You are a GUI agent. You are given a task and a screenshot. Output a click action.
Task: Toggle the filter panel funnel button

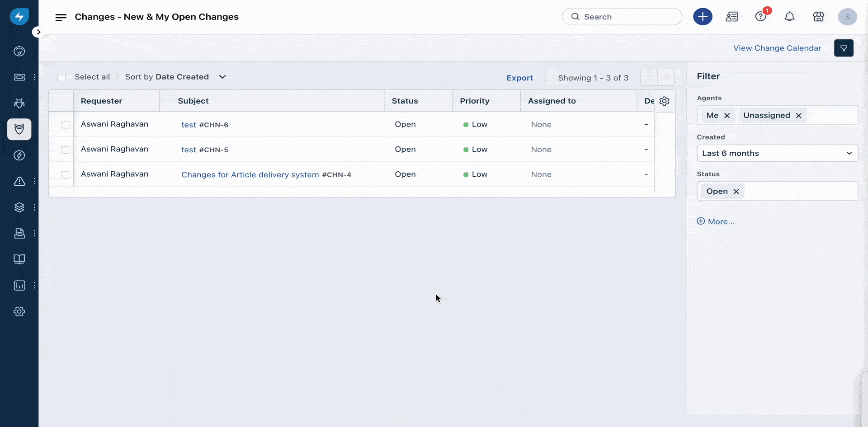(844, 48)
